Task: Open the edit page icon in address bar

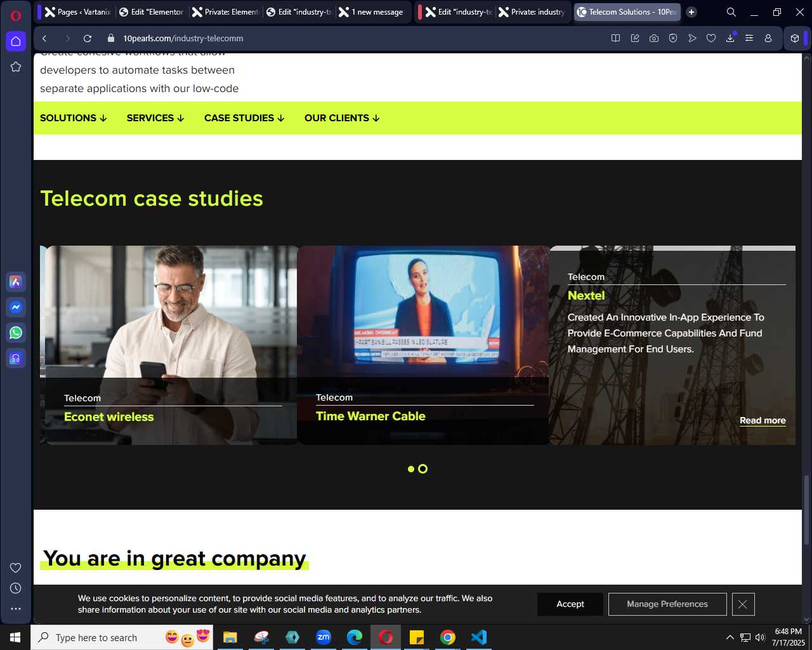Action: pos(635,38)
